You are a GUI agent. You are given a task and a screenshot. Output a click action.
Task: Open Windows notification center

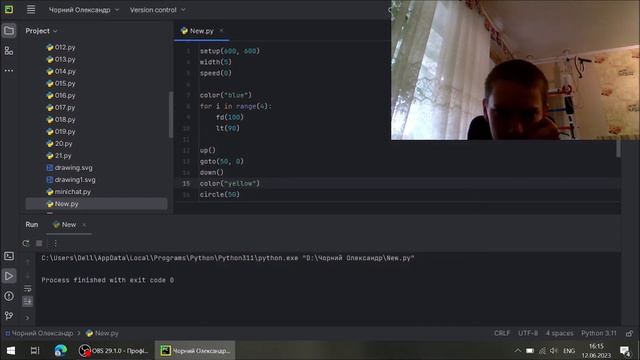pos(625,350)
